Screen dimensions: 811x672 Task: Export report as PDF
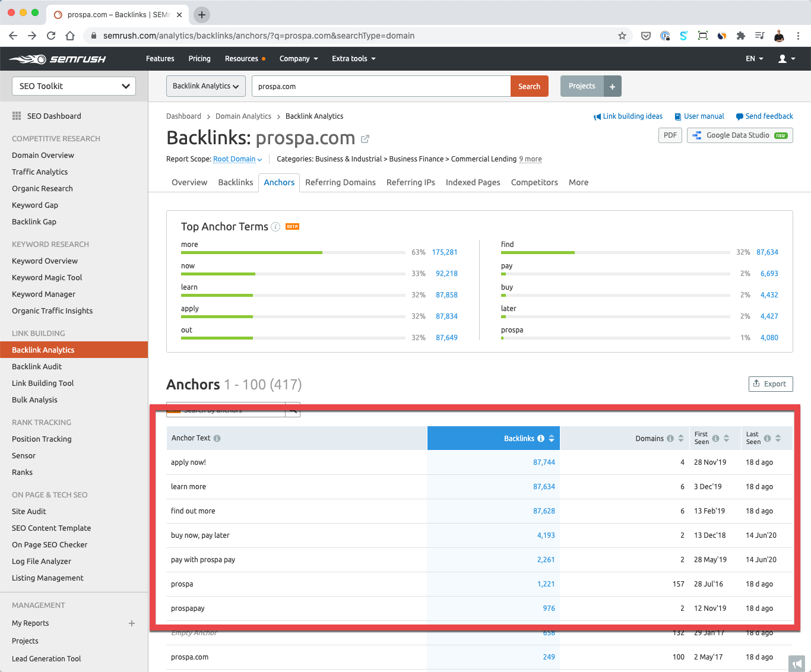point(670,135)
